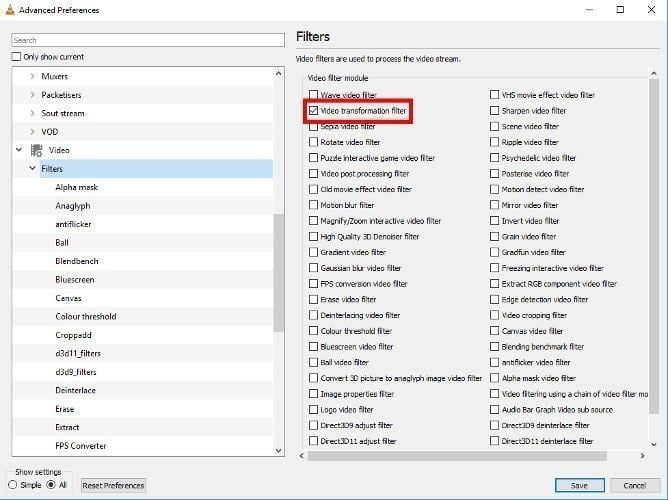The height and width of the screenshot is (500, 668).
Task: Tick the Deinterlacing video filter checkbox
Action: pos(313,315)
